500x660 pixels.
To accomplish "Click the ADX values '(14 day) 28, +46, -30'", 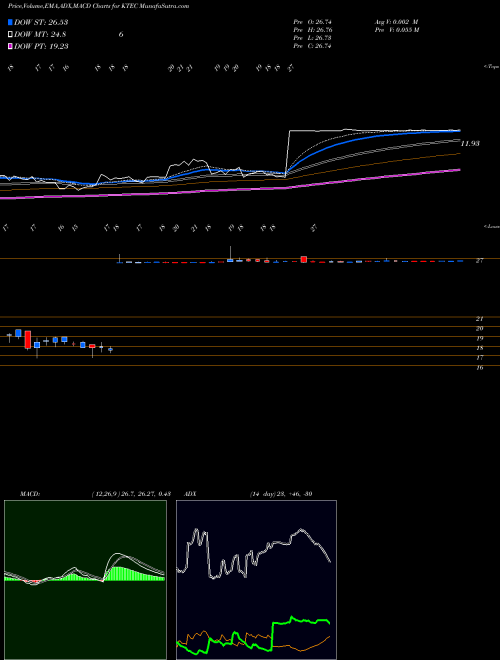I will pyautogui.click(x=281, y=494).
